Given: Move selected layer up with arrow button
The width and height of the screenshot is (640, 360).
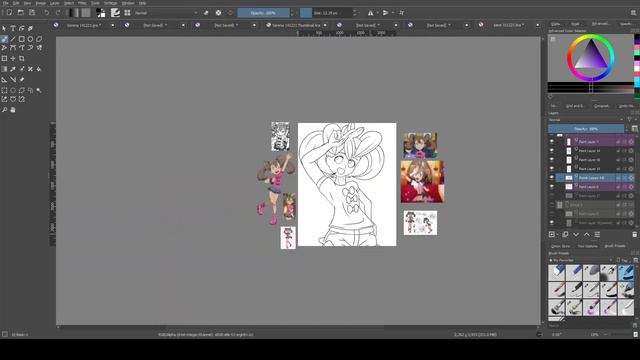Looking at the screenshot, I should [x=587, y=234].
